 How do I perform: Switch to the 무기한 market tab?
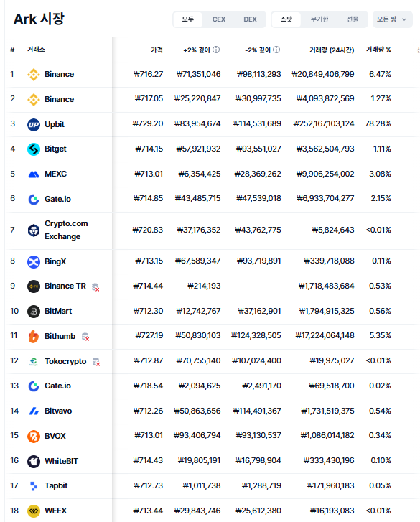[319, 19]
